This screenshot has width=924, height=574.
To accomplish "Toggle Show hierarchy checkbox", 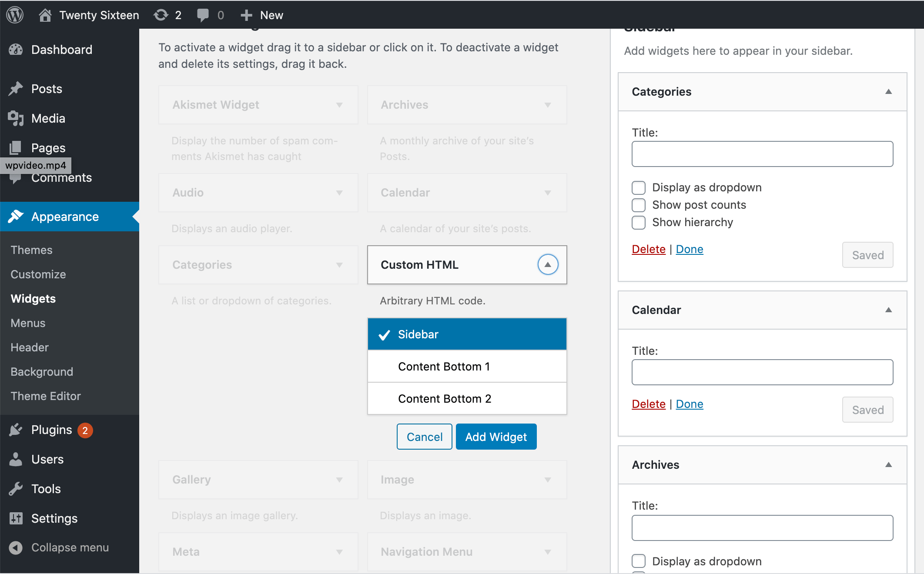I will [x=638, y=222].
